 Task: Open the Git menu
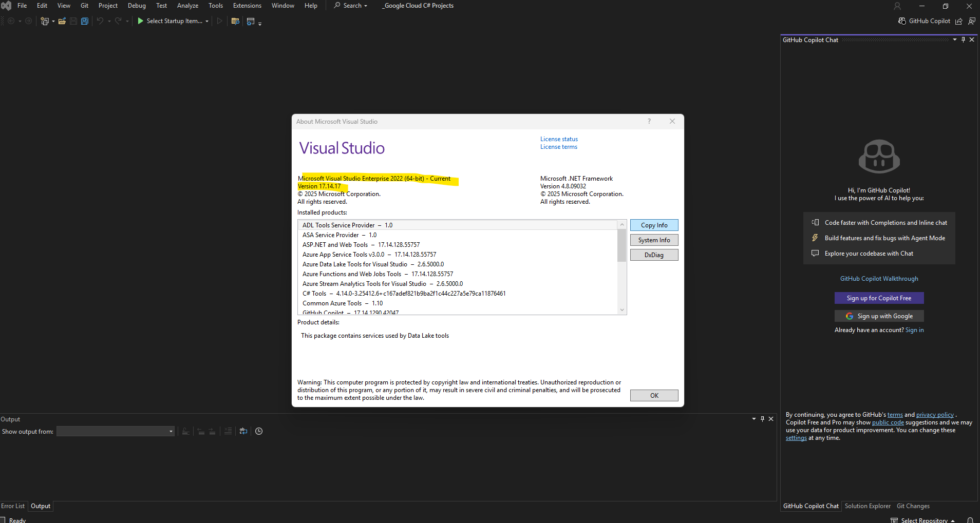point(85,6)
